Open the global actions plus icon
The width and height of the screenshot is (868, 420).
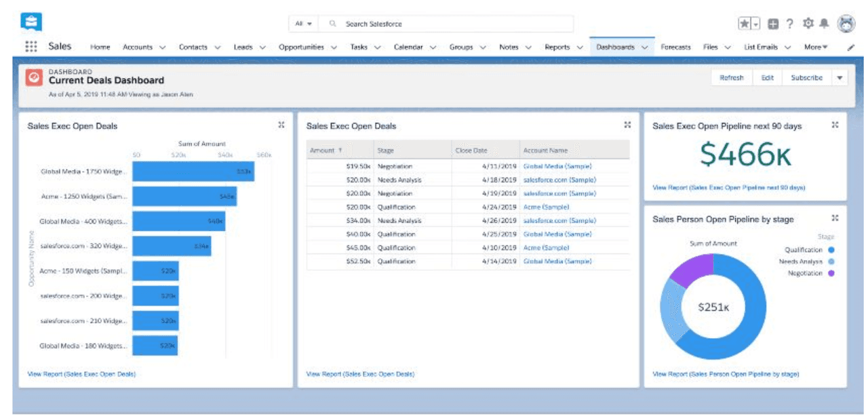point(773,24)
